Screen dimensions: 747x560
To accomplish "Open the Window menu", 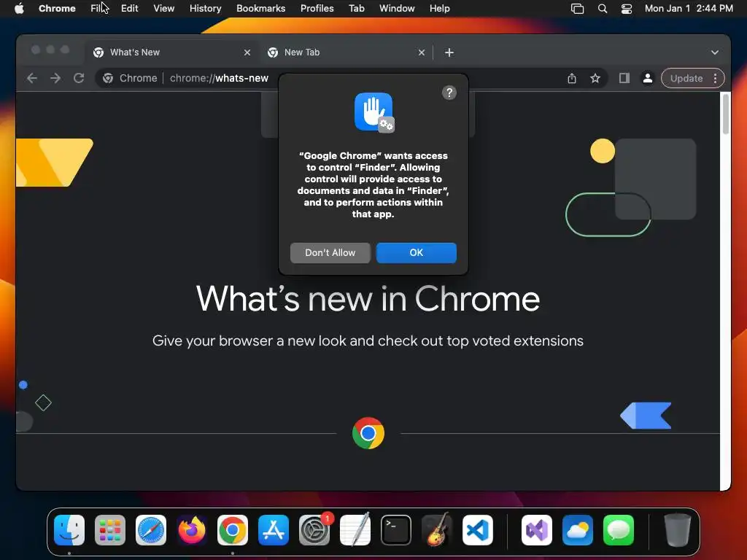I will (x=397, y=9).
